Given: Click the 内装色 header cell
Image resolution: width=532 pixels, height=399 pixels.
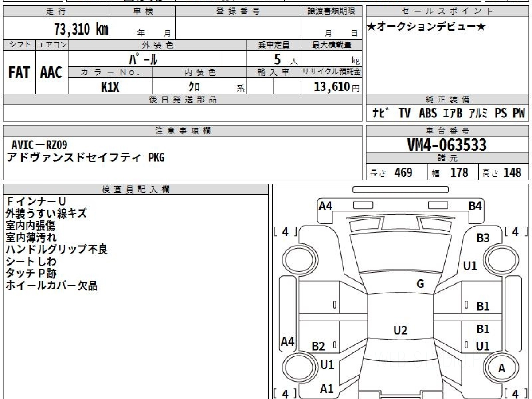Looking at the screenshot, I should [x=199, y=72].
